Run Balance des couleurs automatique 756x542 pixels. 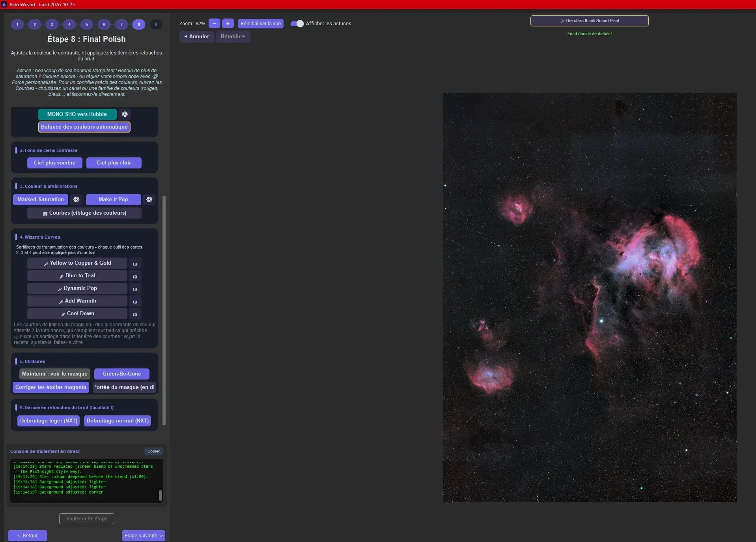84,127
